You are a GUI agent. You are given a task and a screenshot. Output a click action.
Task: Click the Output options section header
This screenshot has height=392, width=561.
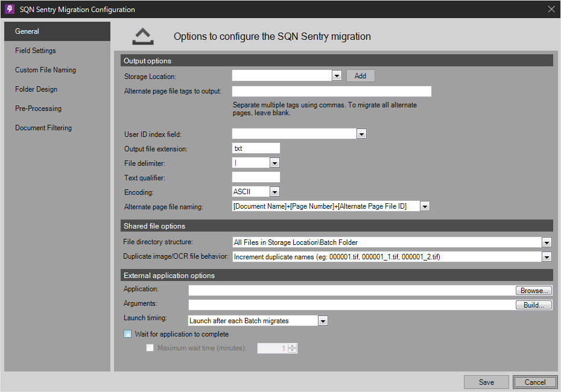337,61
